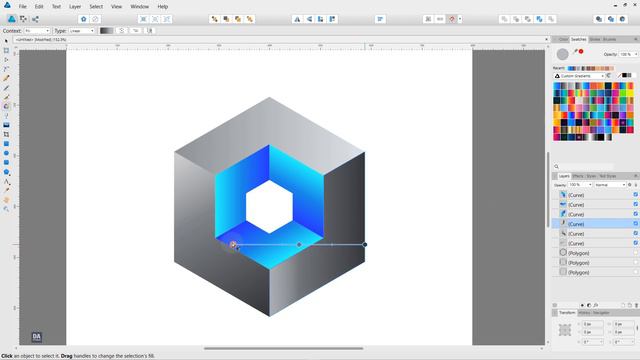Click the delete layer trash icon
Screen dimensions: 640x360
coord(636,305)
